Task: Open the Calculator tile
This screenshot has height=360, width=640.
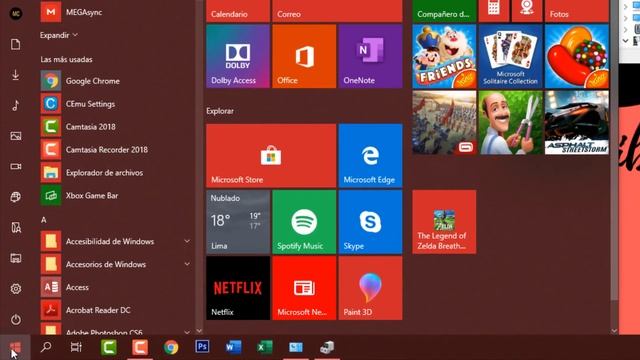Action: [493, 11]
